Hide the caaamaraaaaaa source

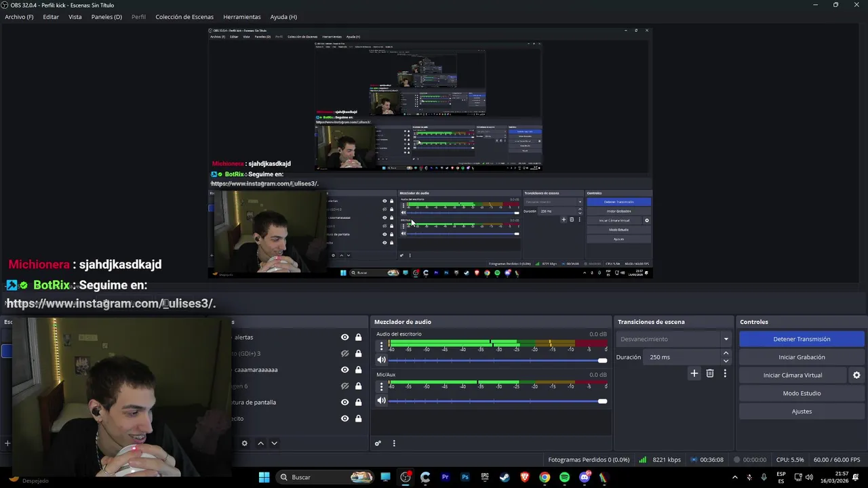click(x=344, y=369)
